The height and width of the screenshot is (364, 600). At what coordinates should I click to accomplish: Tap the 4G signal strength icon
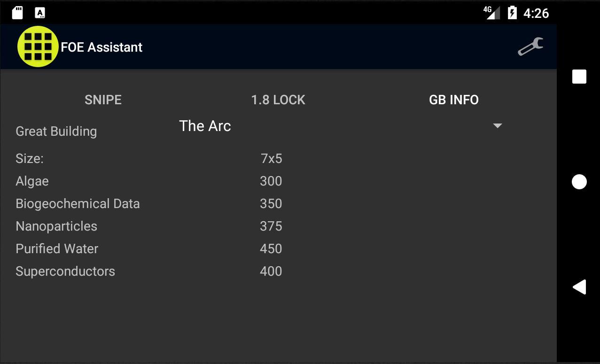click(491, 13)
